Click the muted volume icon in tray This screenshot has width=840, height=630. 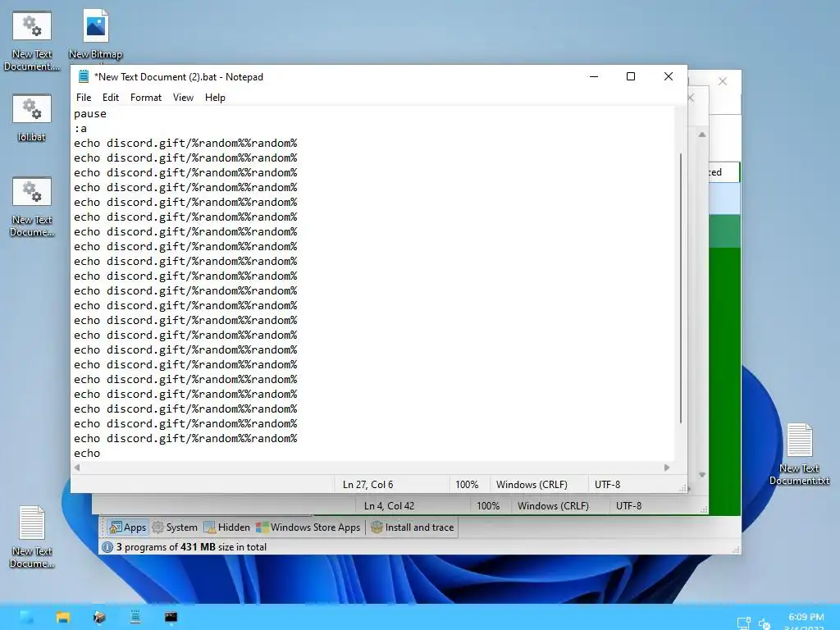(765, 623)
